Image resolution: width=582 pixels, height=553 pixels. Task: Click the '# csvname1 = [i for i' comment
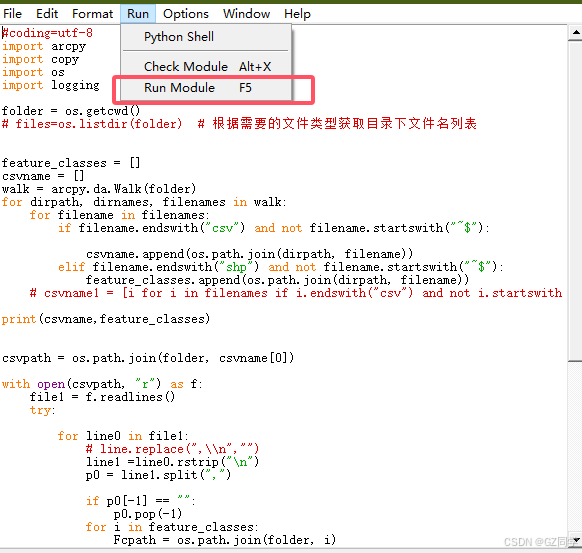(x=296, y=293)
